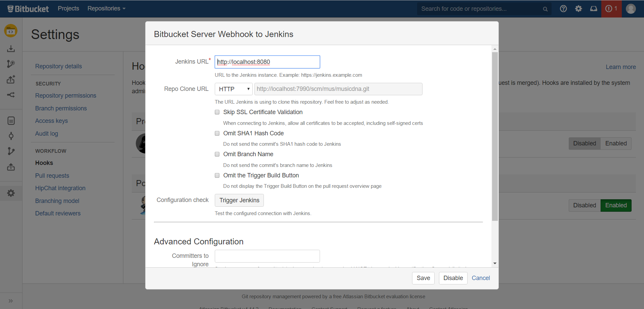Open Repository details settings page
The width and height of the screenshot is (644, 309).
tap(58, 66)
